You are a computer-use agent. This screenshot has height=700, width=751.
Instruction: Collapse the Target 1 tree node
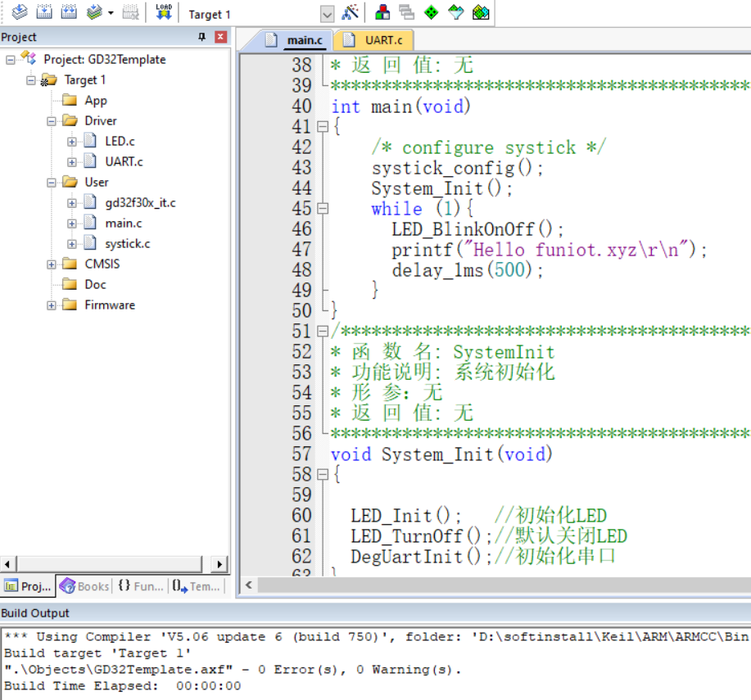(x=30, y=80)
